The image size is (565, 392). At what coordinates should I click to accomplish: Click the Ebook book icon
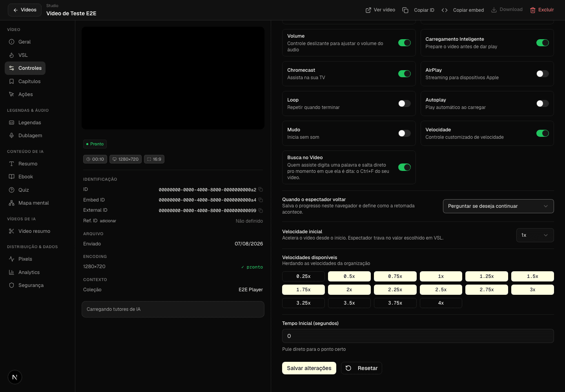point(12,177)
